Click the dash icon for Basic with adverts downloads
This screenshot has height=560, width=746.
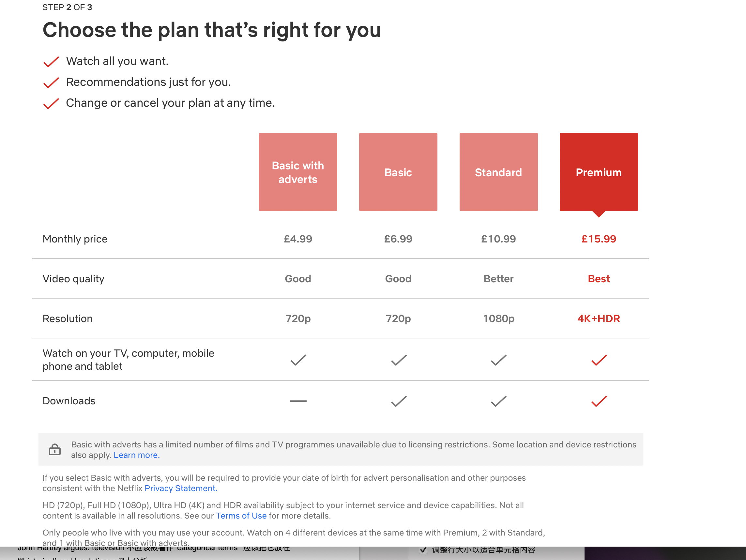click(298, 401)
